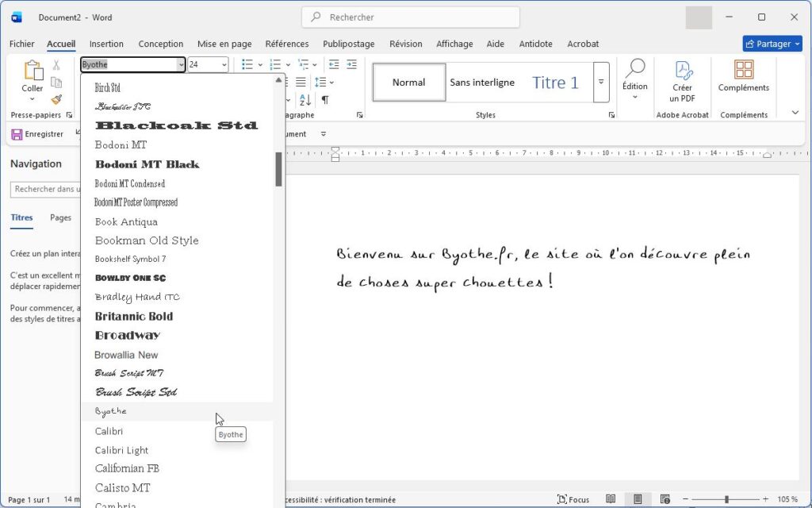The height and width of the screenshot is (508, 812).
Task: Click the font name input field
Action: (129, 65)
